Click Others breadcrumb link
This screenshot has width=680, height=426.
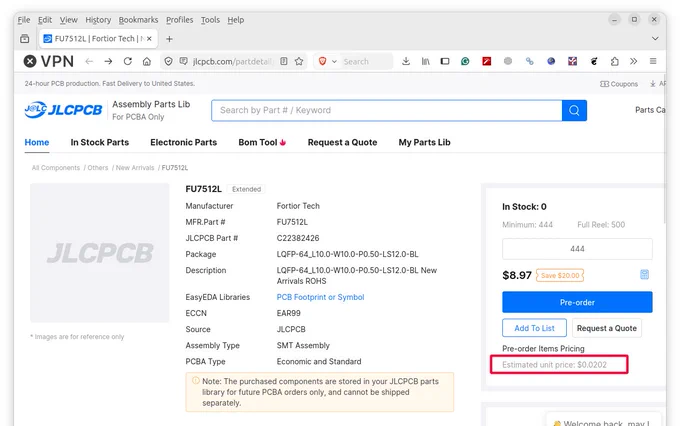tap(98, 168)
